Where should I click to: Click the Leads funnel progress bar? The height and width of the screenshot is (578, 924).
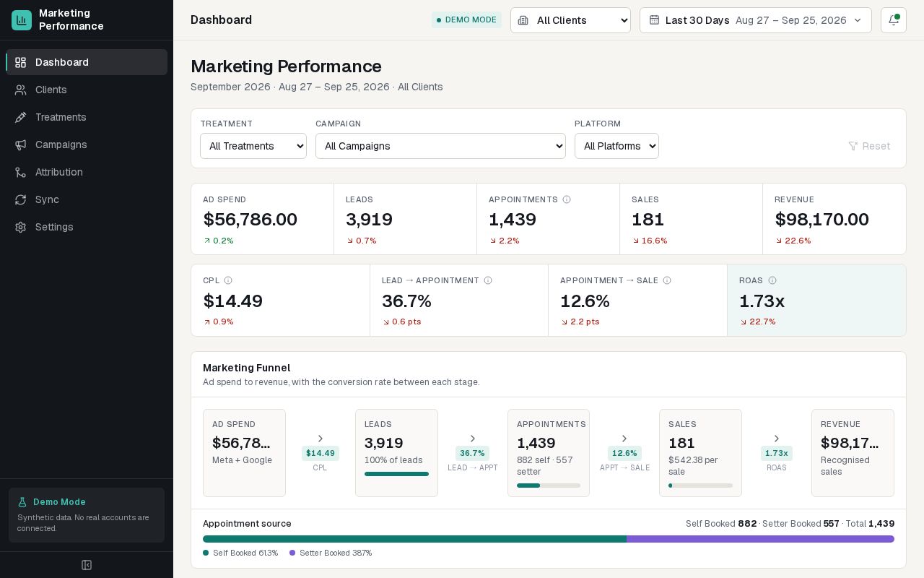pos(396,474)
